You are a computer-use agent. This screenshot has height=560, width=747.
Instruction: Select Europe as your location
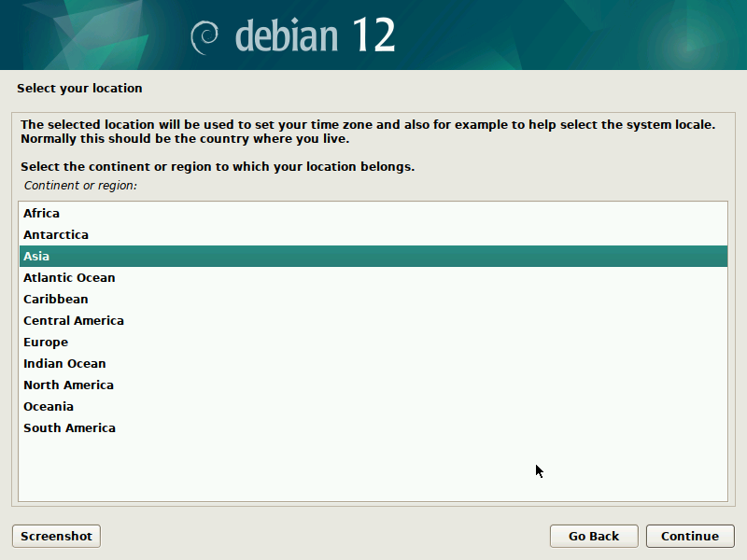45,342
